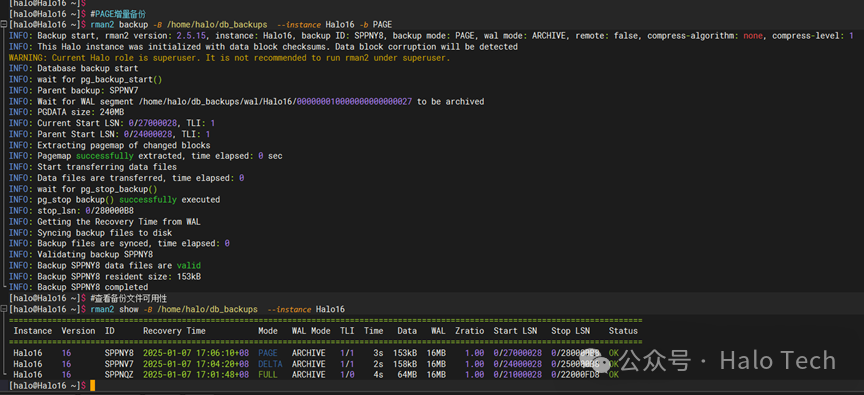Click the line 'Database backup start'
Viewport: 864px width, 395px height.
point(88,69)
